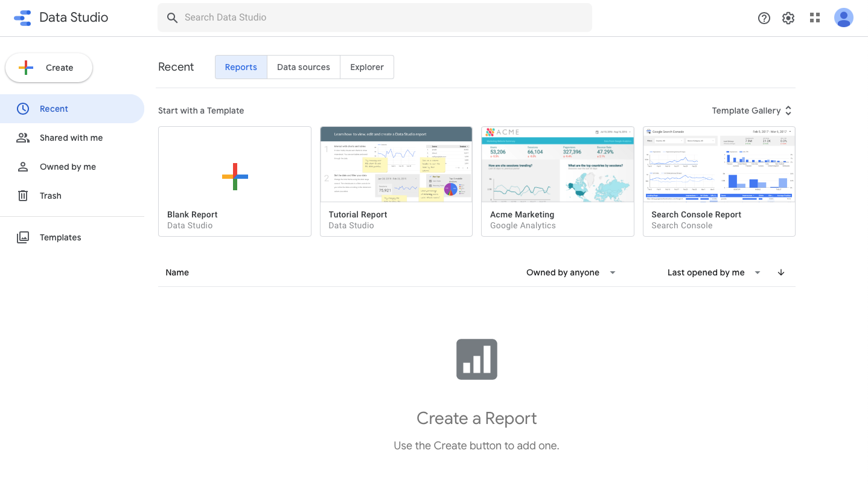Screen dimensions: 868x488
Task: Open the Owned by anyone dropdown
Action: pyautogui.click(x=571, y=272)
